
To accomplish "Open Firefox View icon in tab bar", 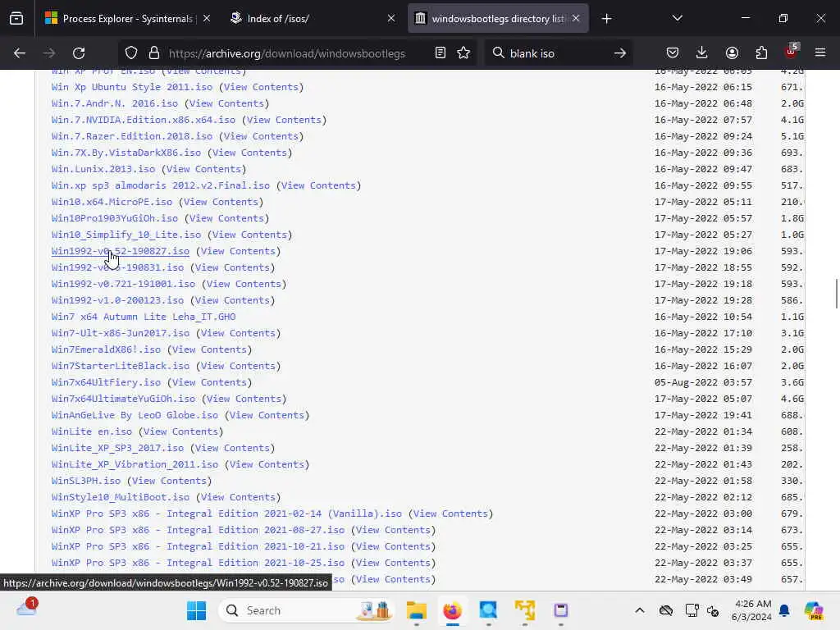I will click(x=16, y=18).
